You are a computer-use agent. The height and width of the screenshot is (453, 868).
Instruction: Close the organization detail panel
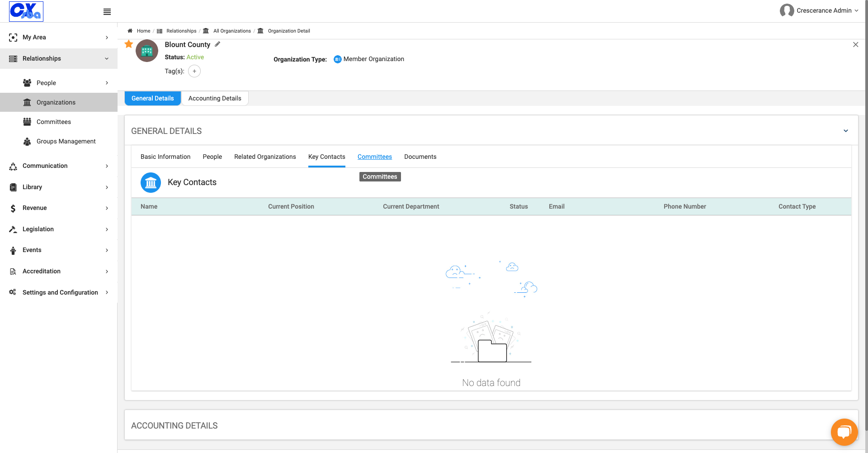(856, 44)
